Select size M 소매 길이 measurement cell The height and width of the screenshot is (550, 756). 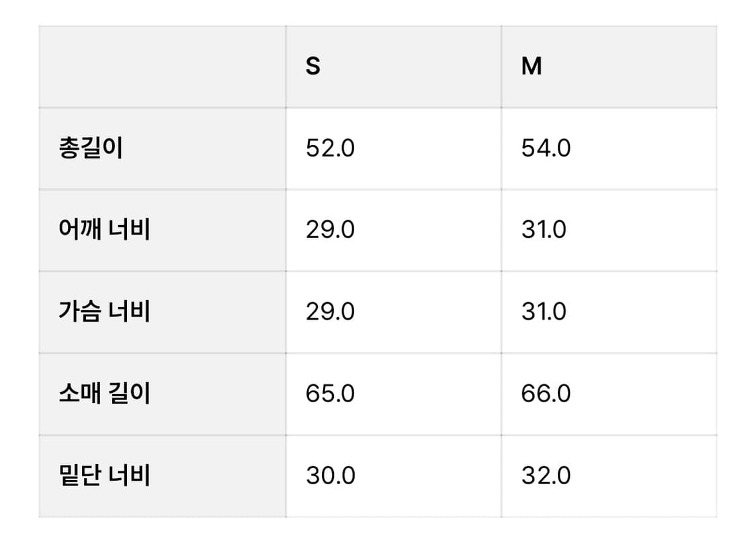[608, 394]
